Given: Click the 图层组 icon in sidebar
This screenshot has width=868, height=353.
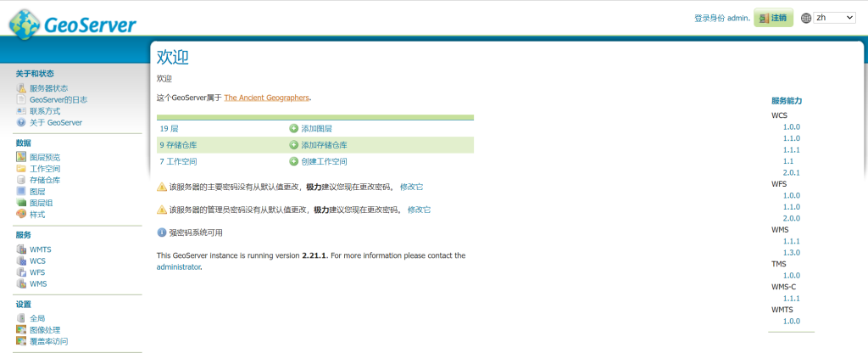Looking at the screenshot, I should tap(21, 203).
